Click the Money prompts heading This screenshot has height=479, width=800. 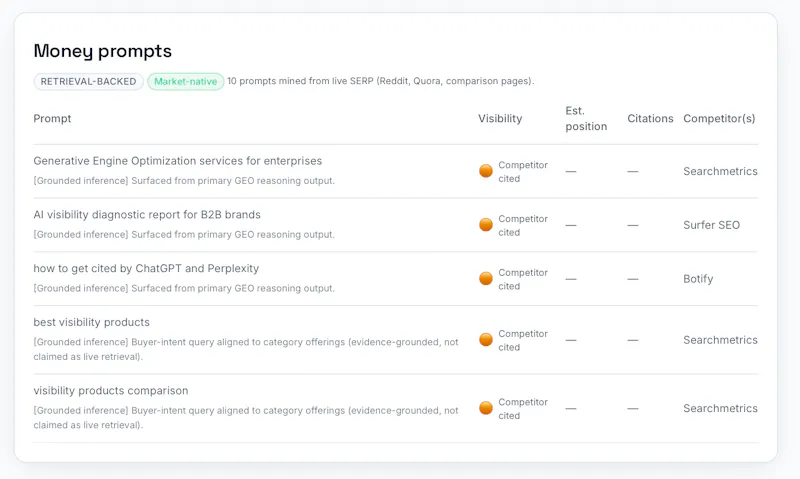[x=103, y=51]
